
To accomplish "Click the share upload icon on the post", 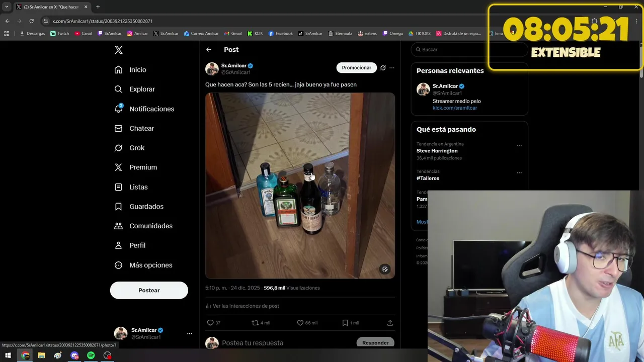I will [390, 323].
